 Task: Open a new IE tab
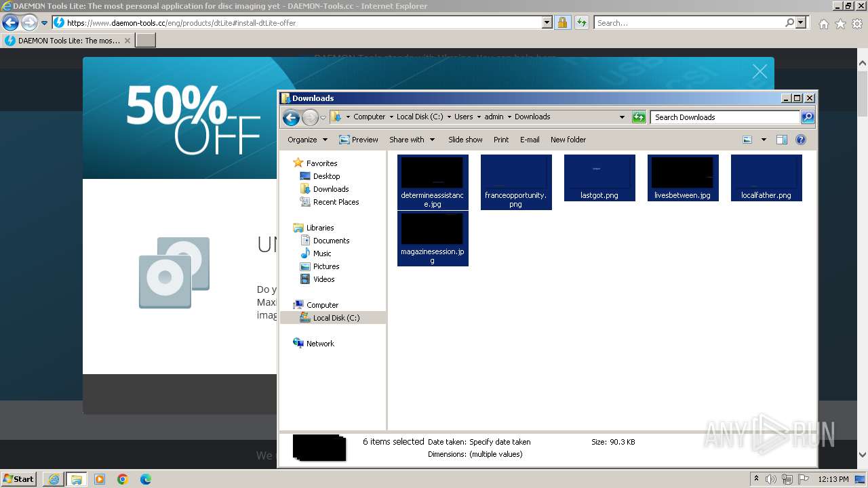tap(146, 41)
